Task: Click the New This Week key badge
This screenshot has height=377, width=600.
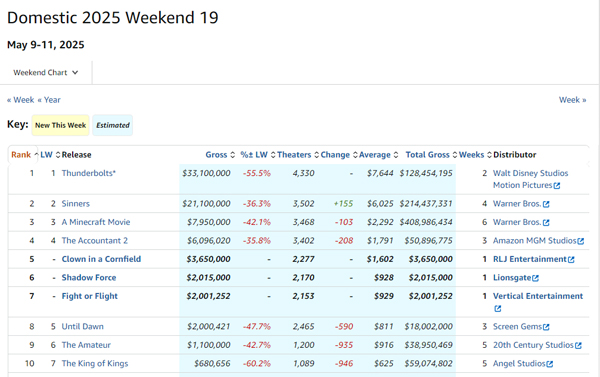Action: point(60,125)
